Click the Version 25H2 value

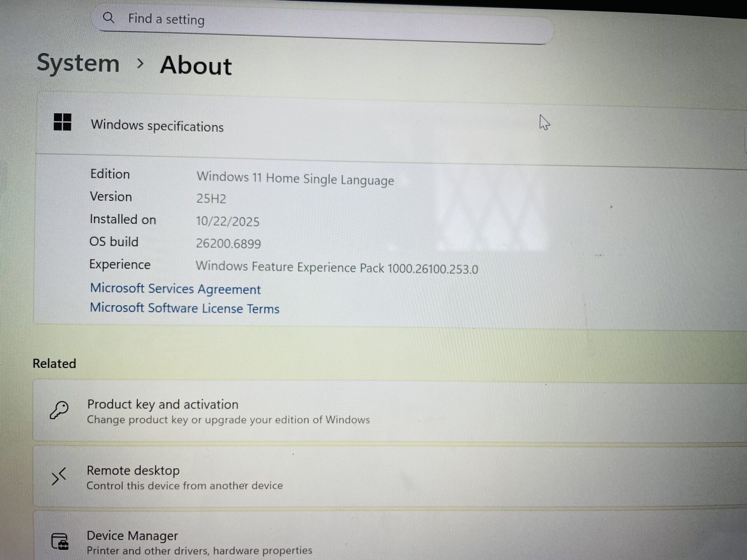pos(211,199)
